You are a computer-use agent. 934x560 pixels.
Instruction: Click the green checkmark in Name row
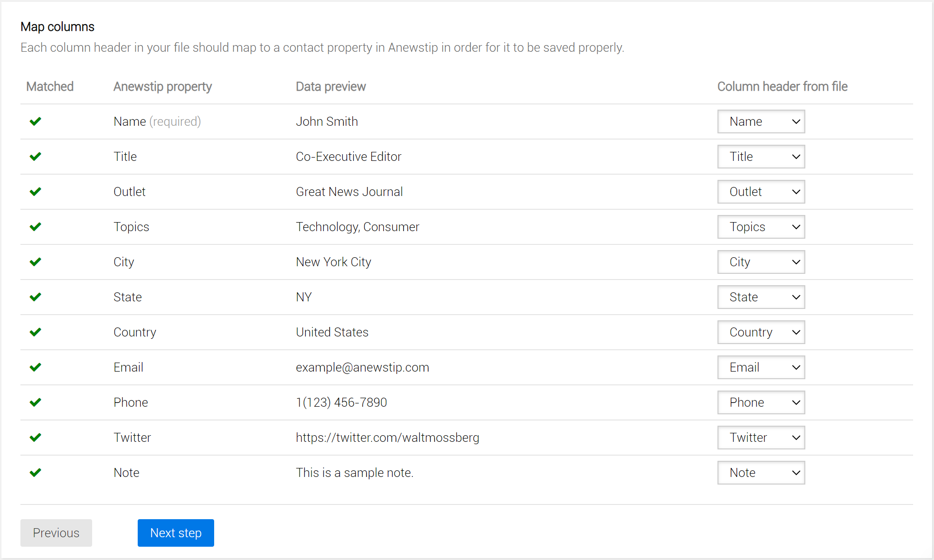[36, 121]
